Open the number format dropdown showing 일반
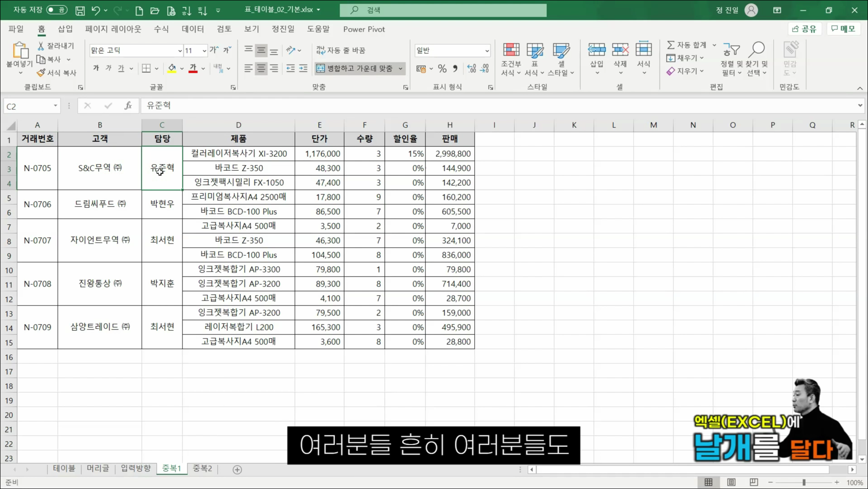868x489 pixels. (x=452, y=50)
